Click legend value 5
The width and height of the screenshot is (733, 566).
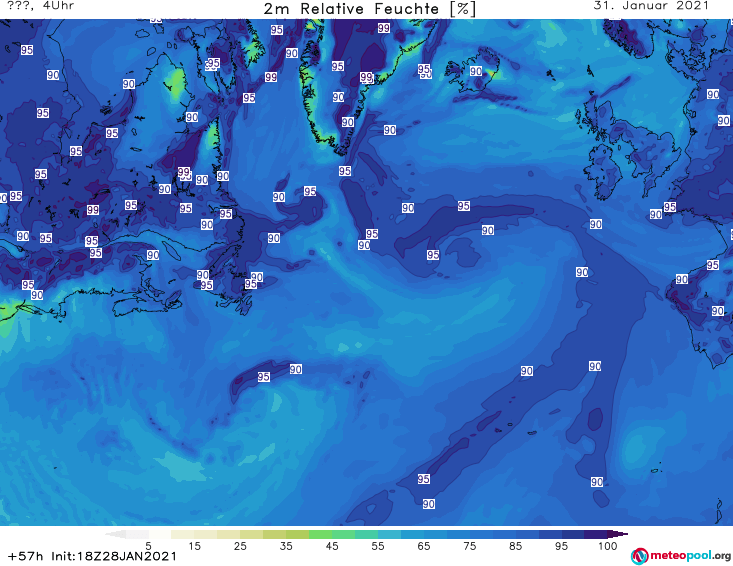[148, 546]
